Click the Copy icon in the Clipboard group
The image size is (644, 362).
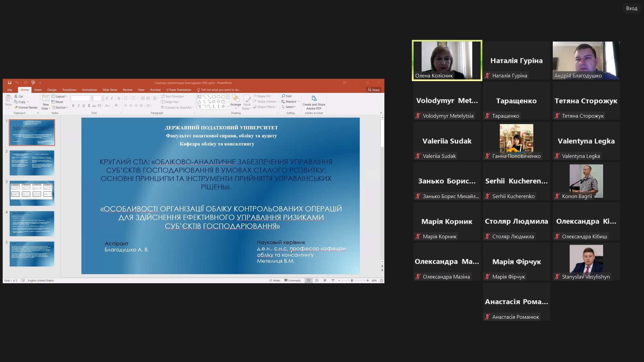point(16,102)
